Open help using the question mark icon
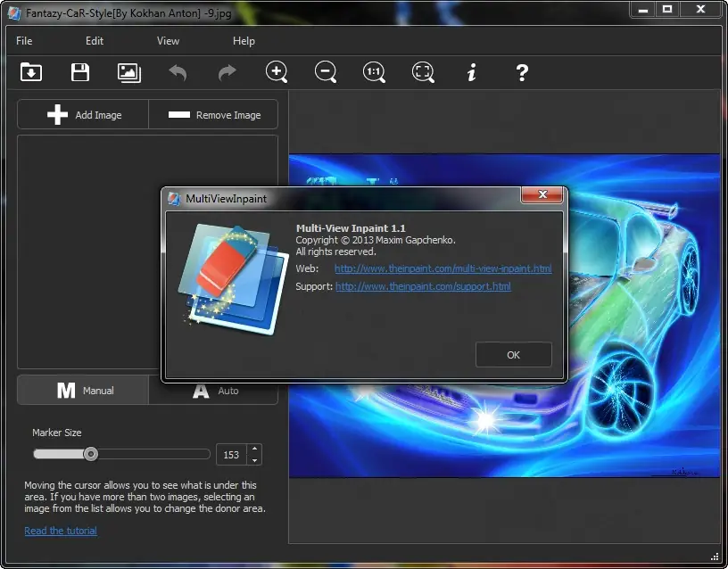The height and width of the screenshot is (569, 728). pyautogui.click(x=521, y=72)
